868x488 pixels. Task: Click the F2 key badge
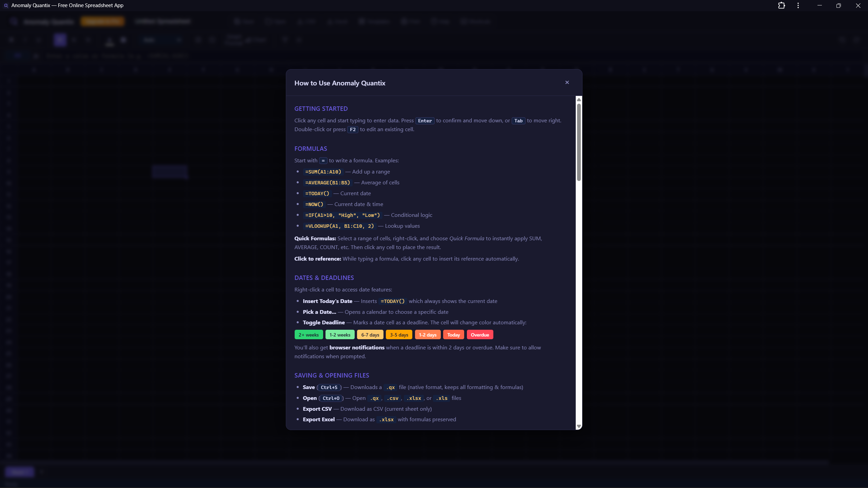(x=352, y=129)
